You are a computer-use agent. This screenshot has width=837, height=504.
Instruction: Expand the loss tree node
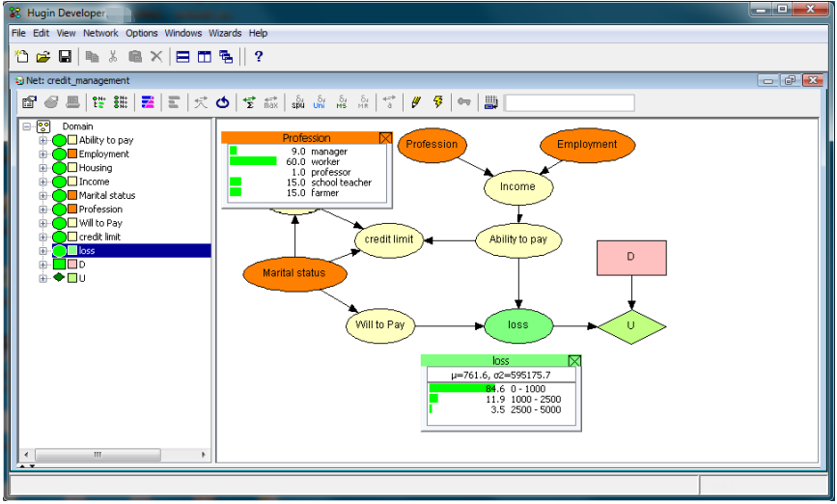(x=43, y=251)
